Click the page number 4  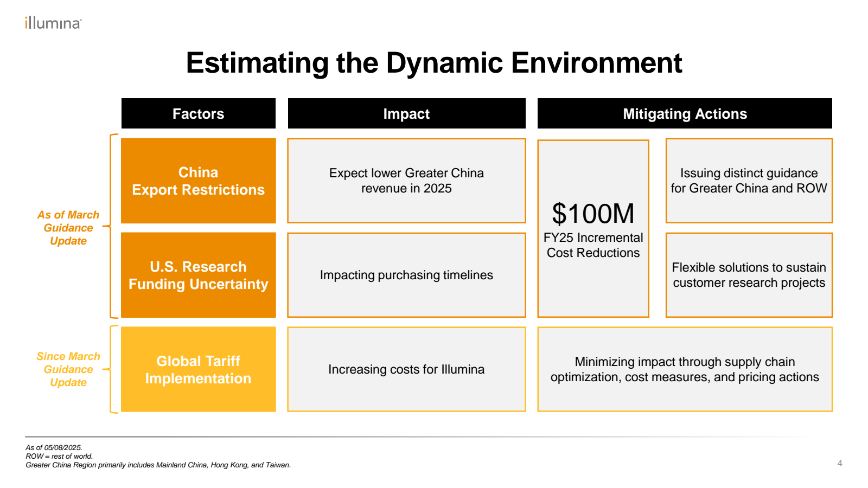(840, 464)
